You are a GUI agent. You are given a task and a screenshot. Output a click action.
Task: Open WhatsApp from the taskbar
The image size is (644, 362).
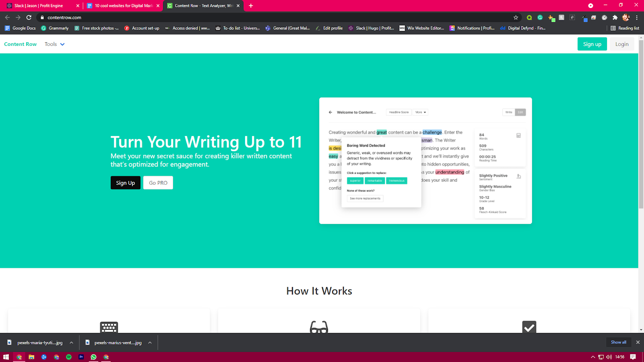[x=94, y=357]
